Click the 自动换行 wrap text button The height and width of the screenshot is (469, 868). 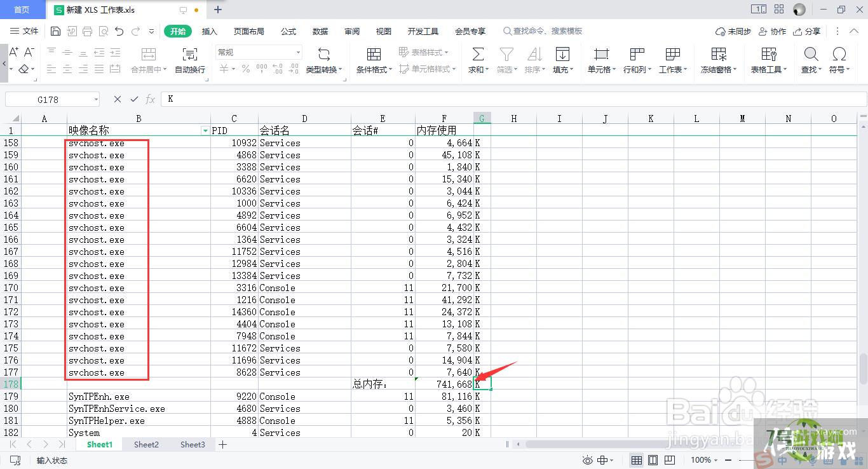[190, 60]
